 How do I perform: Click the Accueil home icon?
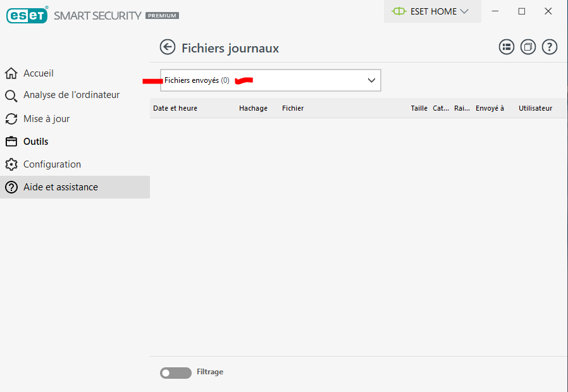coord(11,73)
